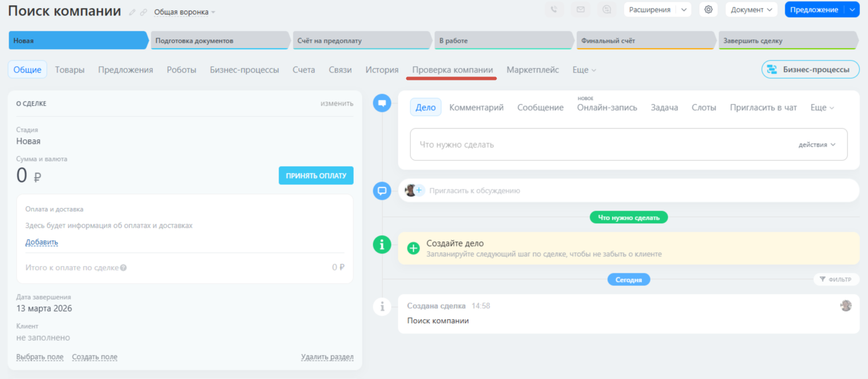Screen dimensions: 868x379
Task: Open the Связи tab
Action: point(340,70)
